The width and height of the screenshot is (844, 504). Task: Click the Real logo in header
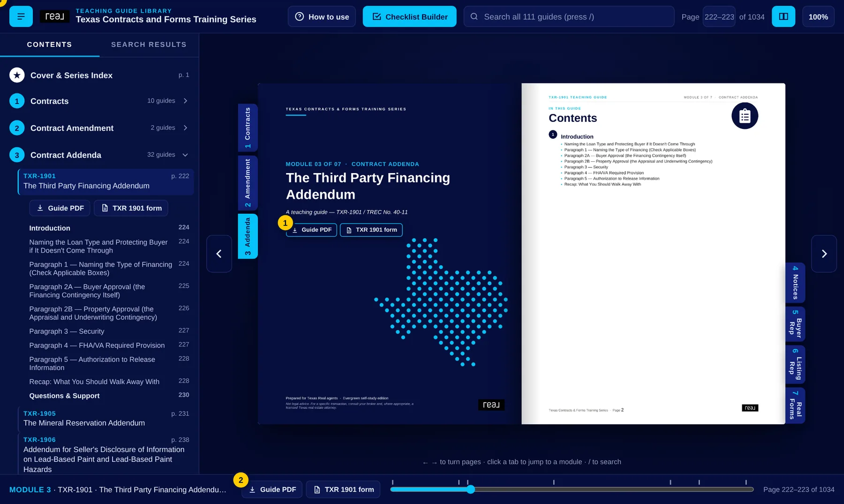pyautogui.click(x=54, y=16)
